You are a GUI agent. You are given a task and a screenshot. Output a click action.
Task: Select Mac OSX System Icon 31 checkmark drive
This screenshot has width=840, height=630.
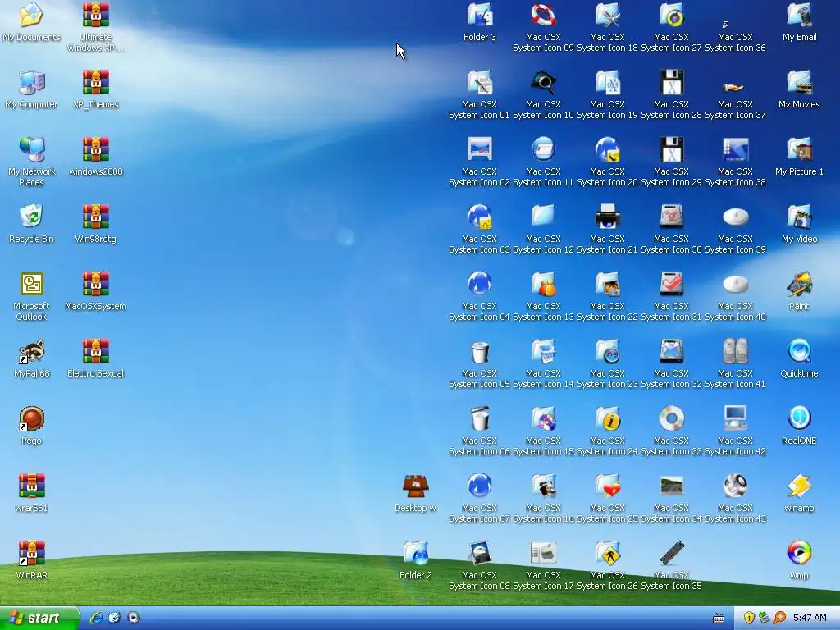point(671,284)
